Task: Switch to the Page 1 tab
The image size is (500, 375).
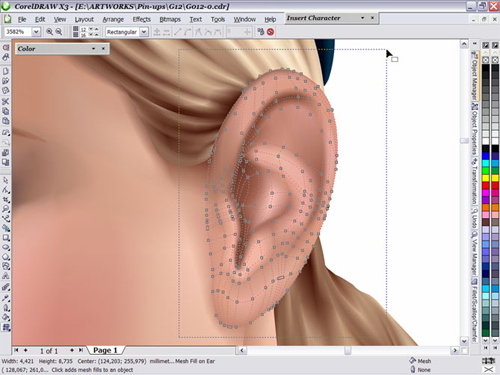Action: pos(105,350)
